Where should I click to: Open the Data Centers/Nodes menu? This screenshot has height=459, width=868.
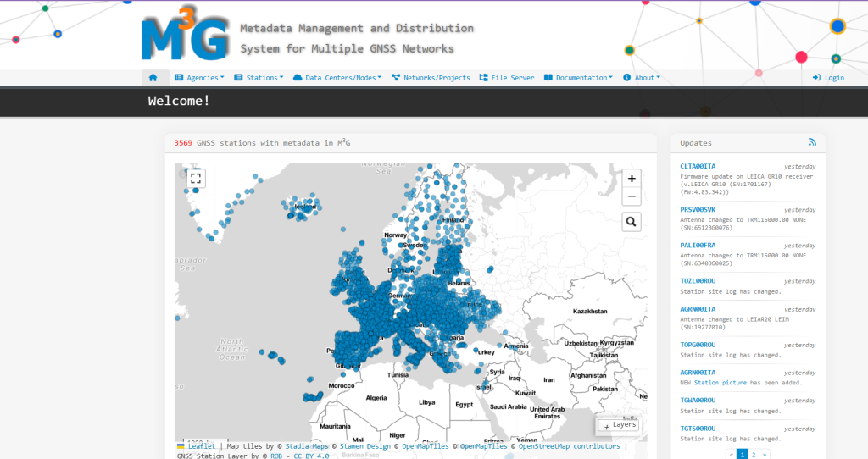336,77
